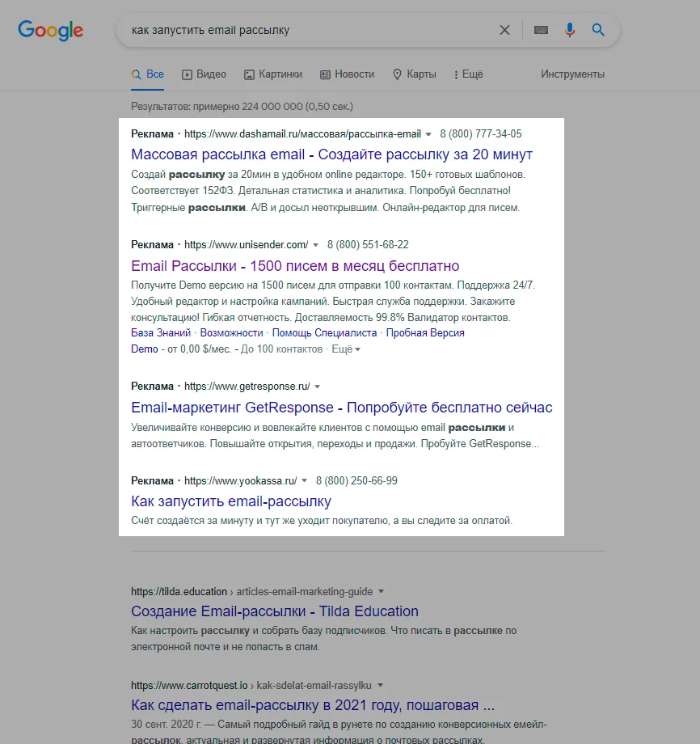The image size is (700, 744).
Task: Click phone number 8 (800) 250-66-99
Action: [x=356, y=480]
